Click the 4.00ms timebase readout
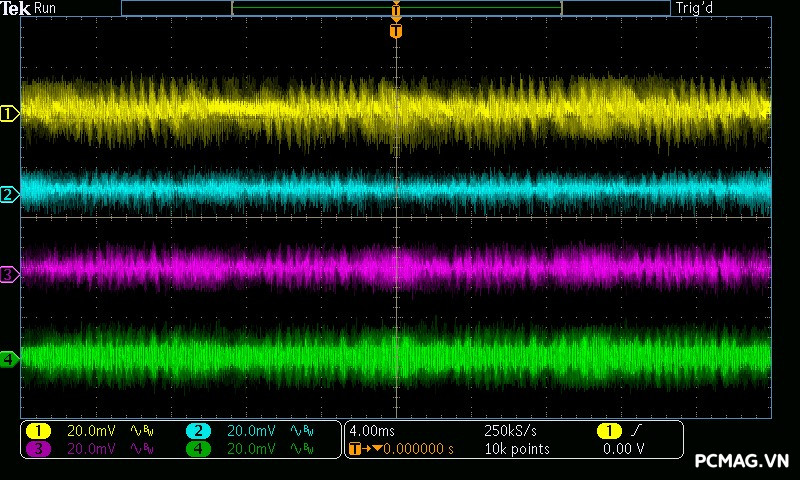Viewport: 800px width, 480px height. 371,430
